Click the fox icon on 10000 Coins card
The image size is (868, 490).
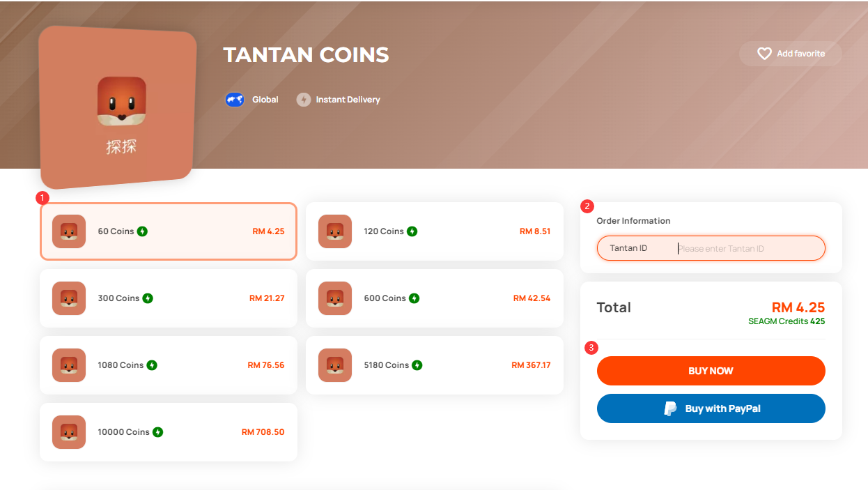tap(69, 432)
